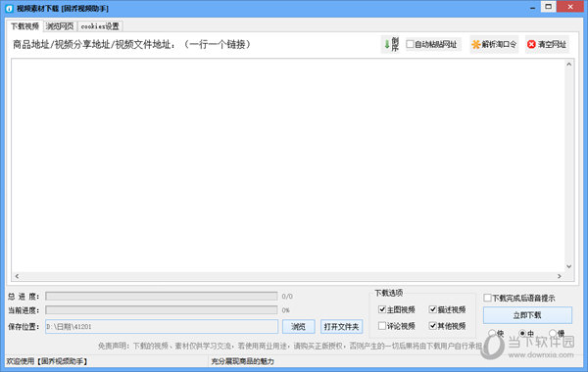Image resolution: width=588 pixels, height=372 pixels.
Task: Click the horizontal scrollbar left arrow
Action: pos(17,276)
